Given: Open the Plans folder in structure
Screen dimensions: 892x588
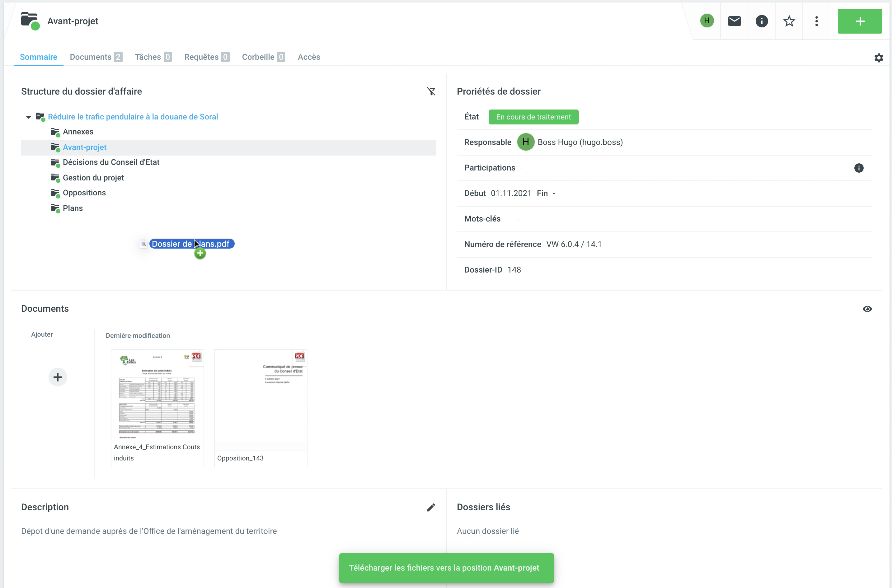Looking at the screenshot, I should [73, 208].
